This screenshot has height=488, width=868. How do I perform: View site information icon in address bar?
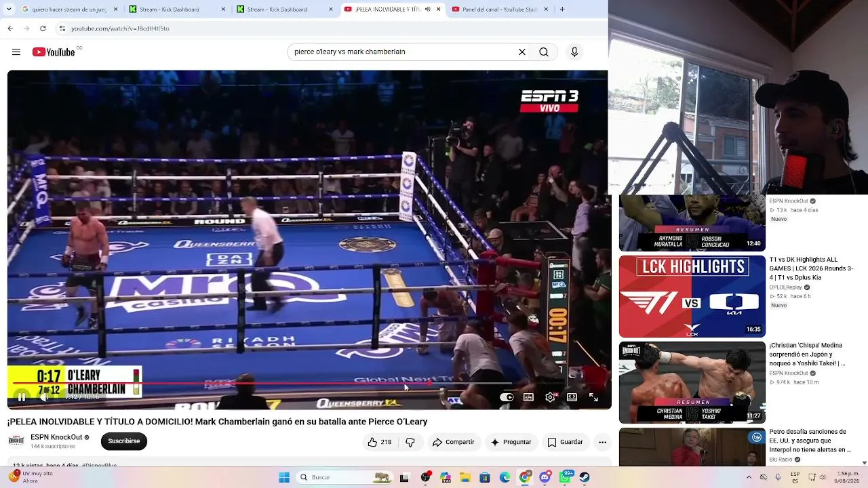pyautogui.click(x=62, y=28)
